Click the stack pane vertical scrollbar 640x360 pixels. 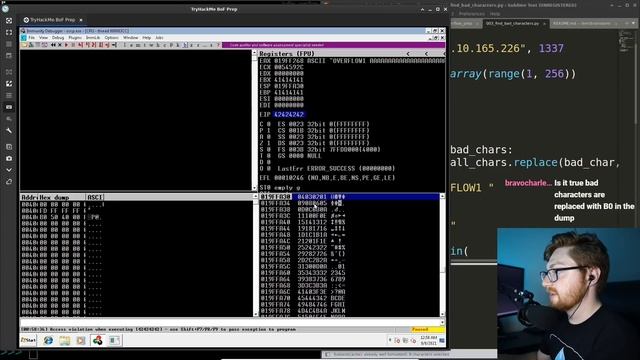tap(442, 255)
